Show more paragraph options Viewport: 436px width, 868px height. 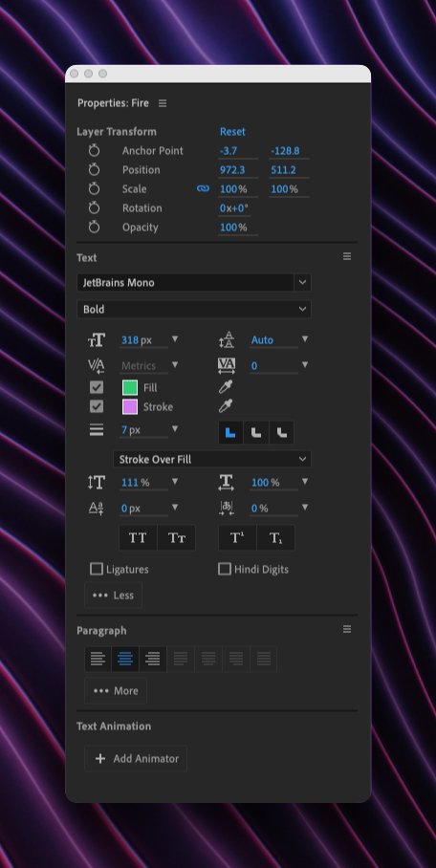(116, 691)
